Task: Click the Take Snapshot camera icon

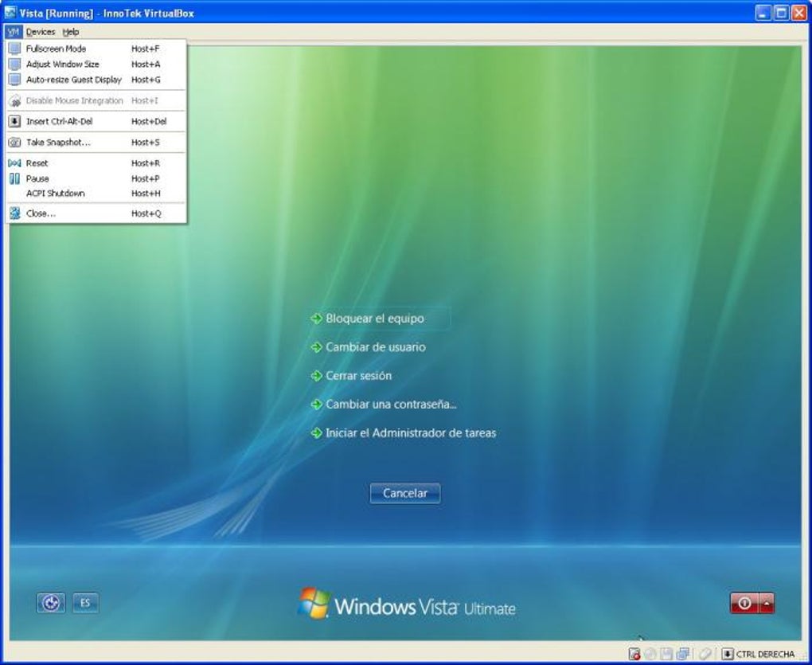Action: coord(15,142)
